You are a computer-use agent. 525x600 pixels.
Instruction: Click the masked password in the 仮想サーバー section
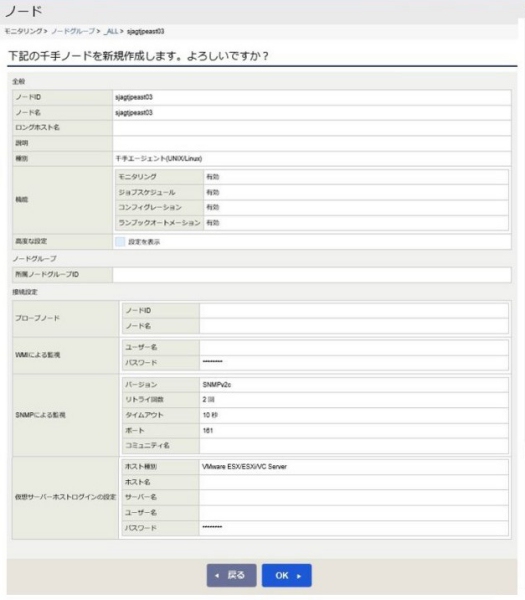tap(212, 527)
